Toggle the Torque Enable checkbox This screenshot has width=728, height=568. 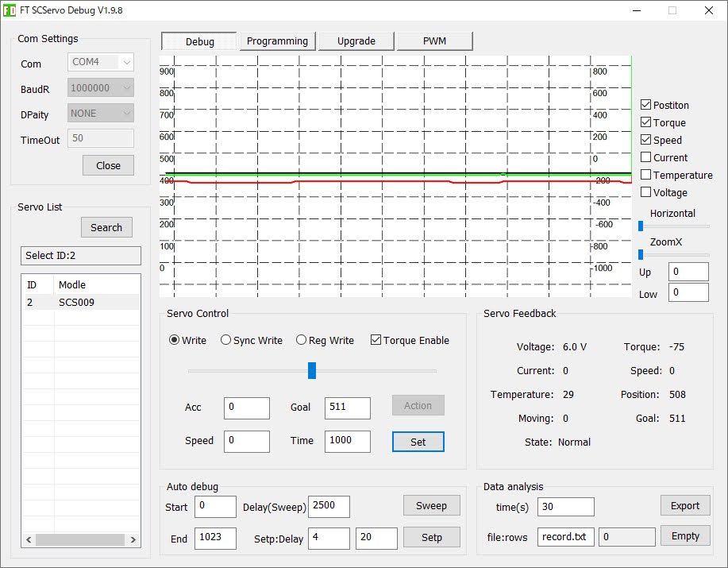(x=376, y=340)
